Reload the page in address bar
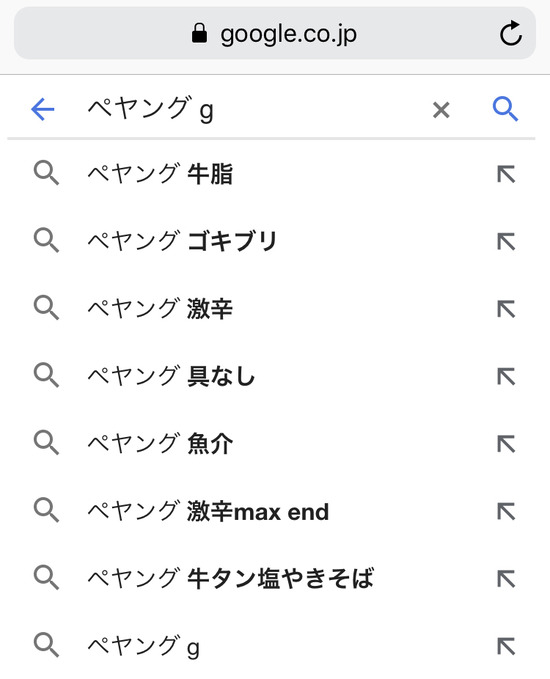 pos(511,33)
